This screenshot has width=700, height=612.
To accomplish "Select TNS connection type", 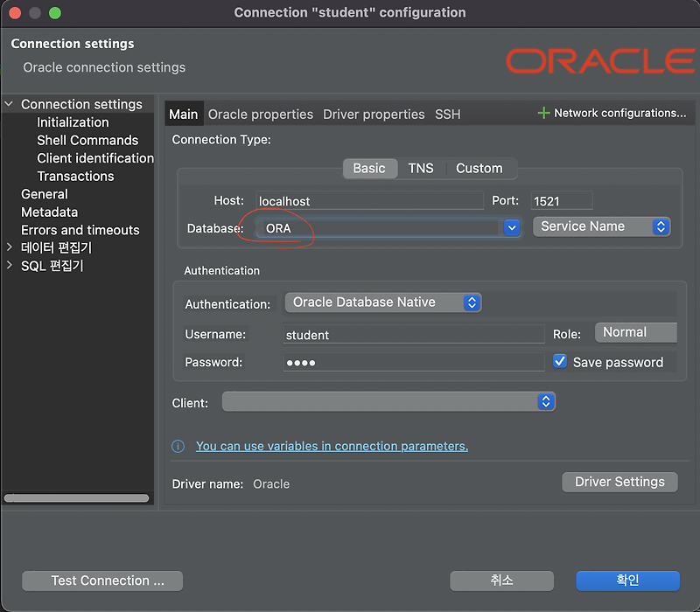I will (421, 169).
